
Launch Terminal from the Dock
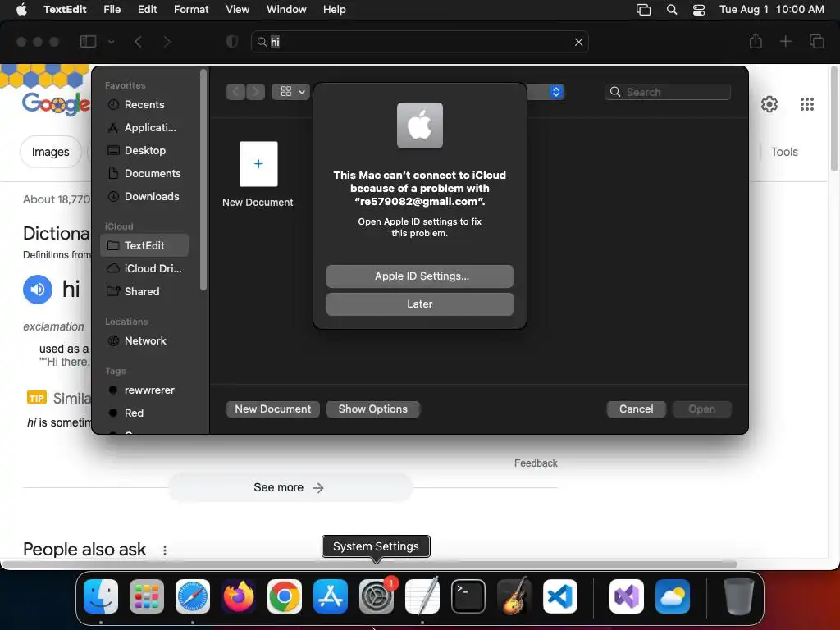468,596
